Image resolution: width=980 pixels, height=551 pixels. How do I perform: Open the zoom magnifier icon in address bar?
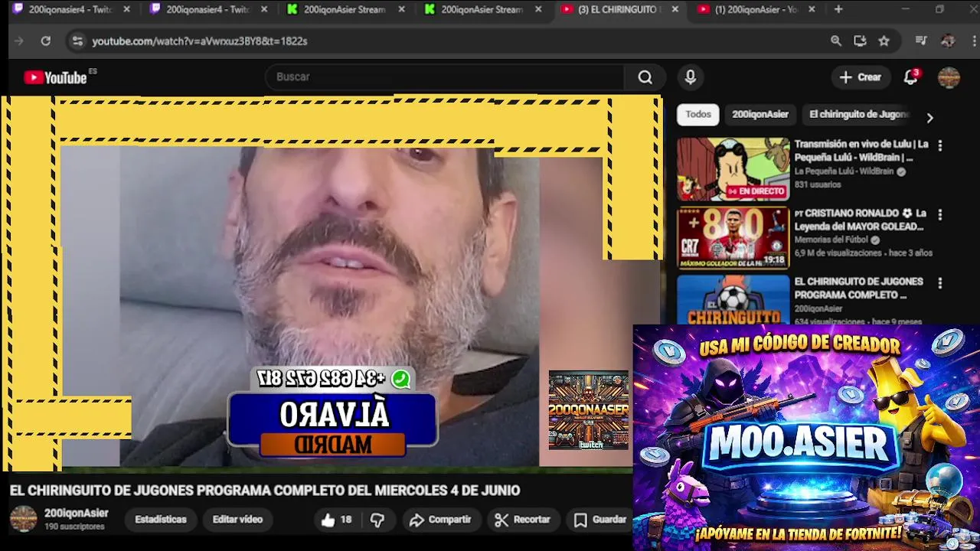coord(836,41)
